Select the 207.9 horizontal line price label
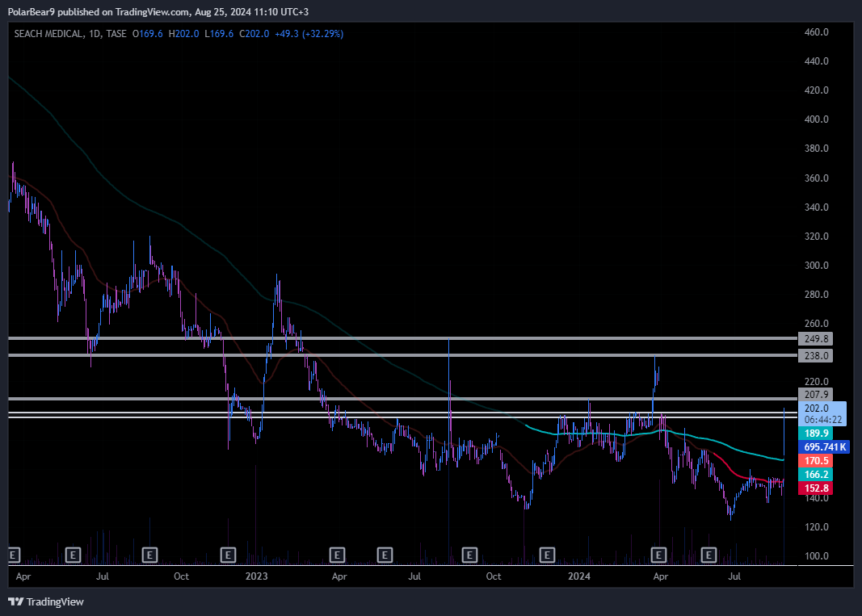Screen dimensions: 862x616 pos(816,395)
